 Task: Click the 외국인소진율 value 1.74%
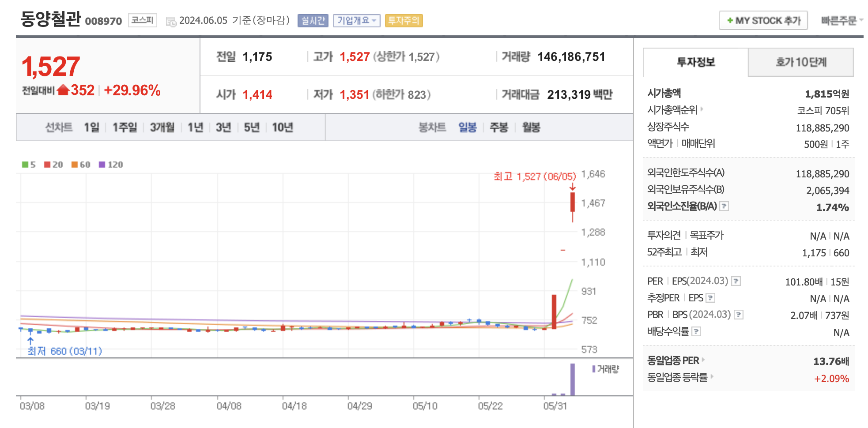[x=833, y=207]
